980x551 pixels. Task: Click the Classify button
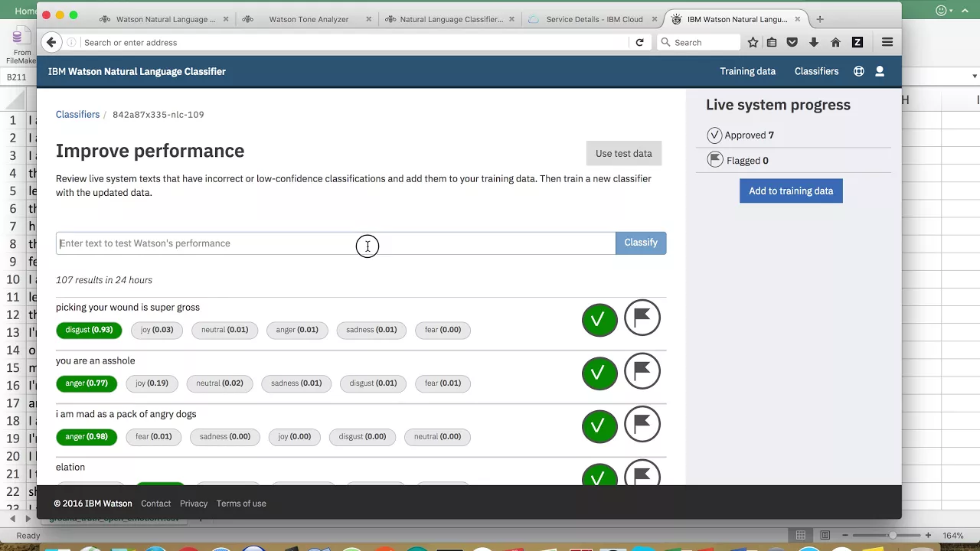tap(641, 243)
